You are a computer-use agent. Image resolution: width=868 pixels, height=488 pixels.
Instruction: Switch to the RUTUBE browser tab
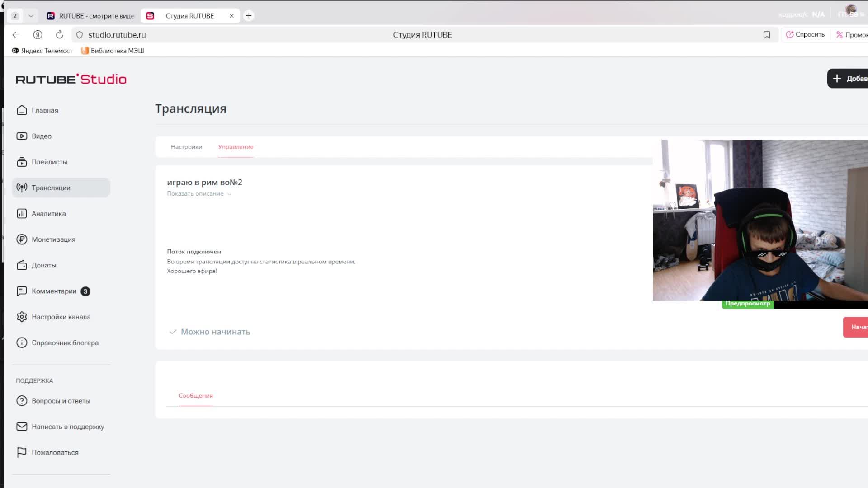(x=90, y=16)
